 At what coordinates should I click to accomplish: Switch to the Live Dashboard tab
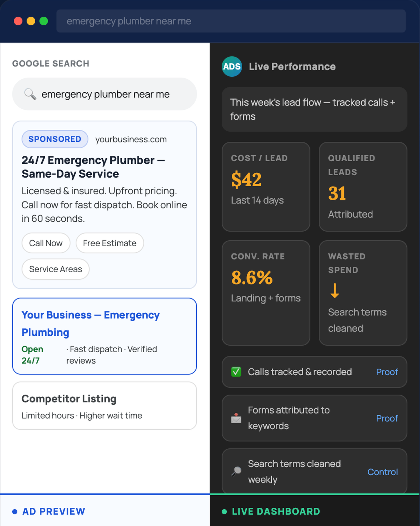pos(276,511)
